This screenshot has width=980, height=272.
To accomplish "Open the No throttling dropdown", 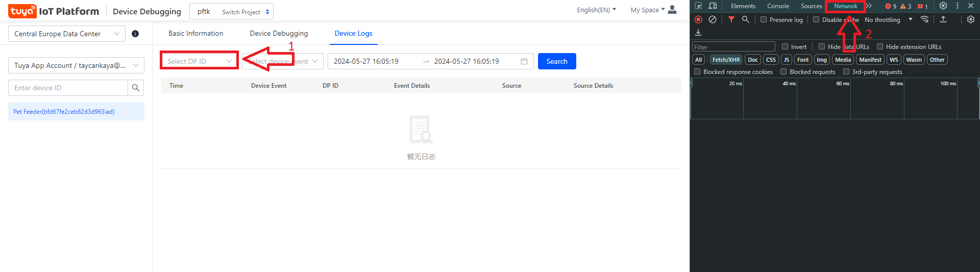I will click(x=888, y=20).
